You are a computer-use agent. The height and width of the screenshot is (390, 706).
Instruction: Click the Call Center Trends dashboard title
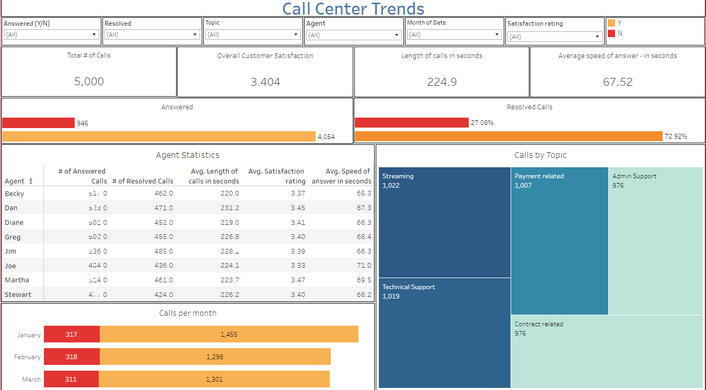coord(353,9)
